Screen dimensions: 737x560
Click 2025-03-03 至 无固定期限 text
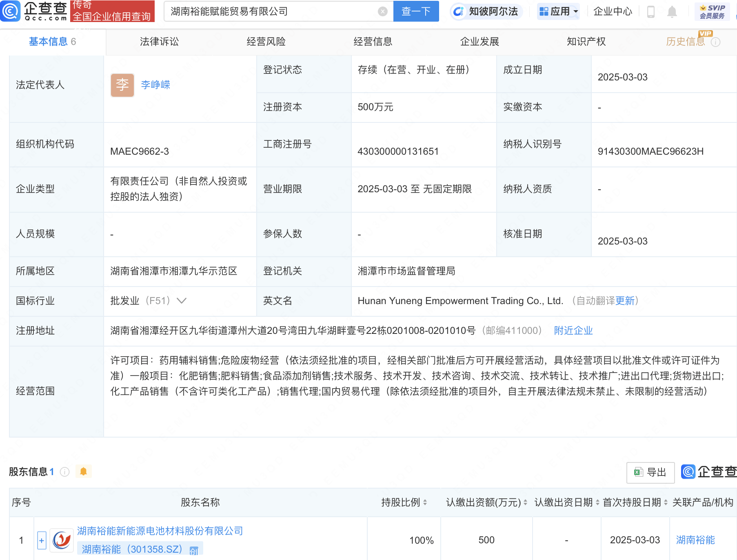415,189
